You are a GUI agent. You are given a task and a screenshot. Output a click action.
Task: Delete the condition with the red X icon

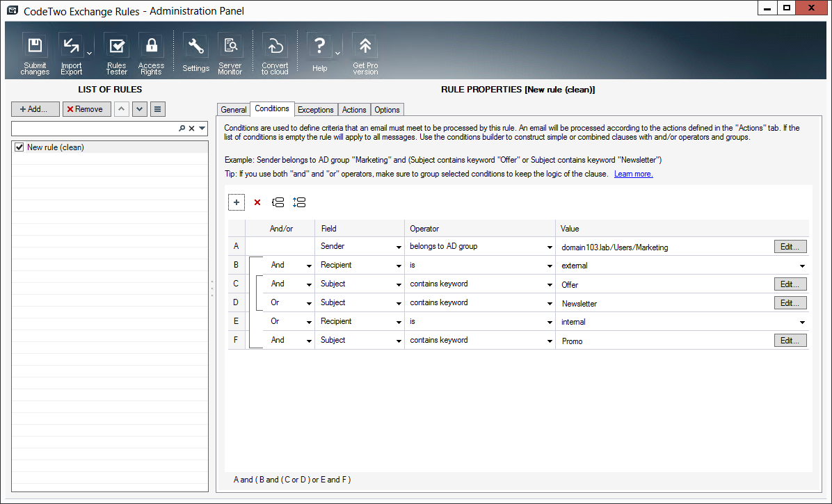click(x=257, y=202)
